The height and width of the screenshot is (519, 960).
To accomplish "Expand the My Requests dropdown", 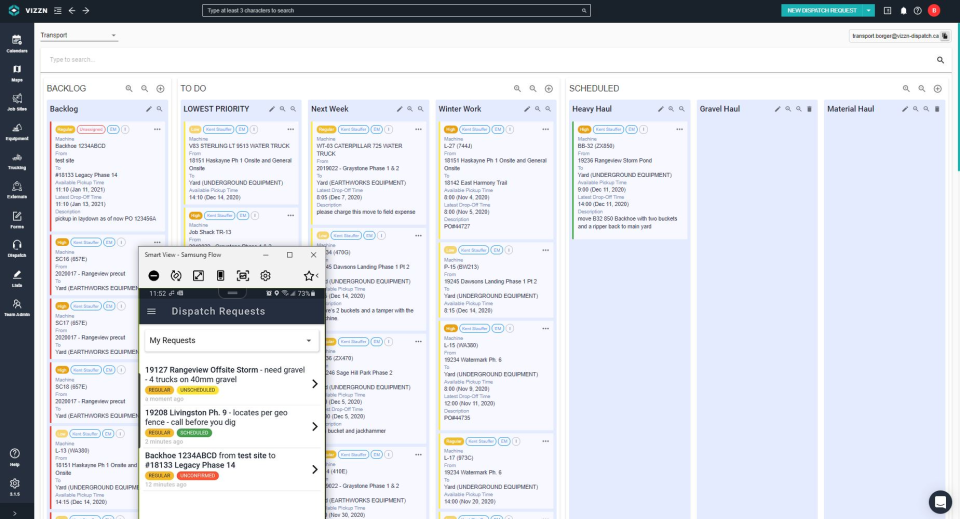I will pos(231,340).
